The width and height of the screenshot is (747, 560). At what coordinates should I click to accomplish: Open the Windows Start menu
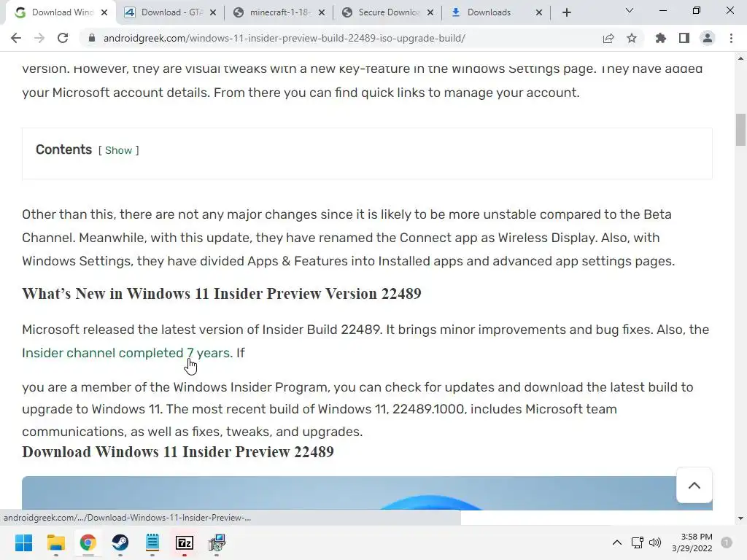pyautogui.click(x=24, y=542)
